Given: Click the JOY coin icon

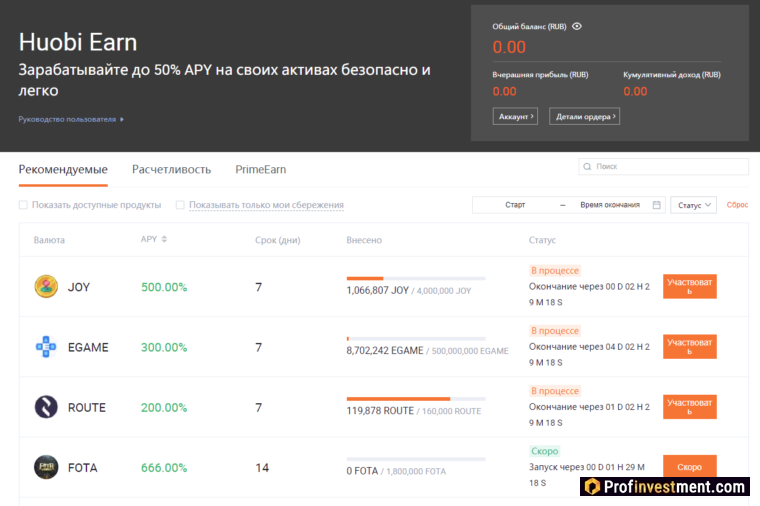Looking at the screenshot, I should [x=46, y=286].
